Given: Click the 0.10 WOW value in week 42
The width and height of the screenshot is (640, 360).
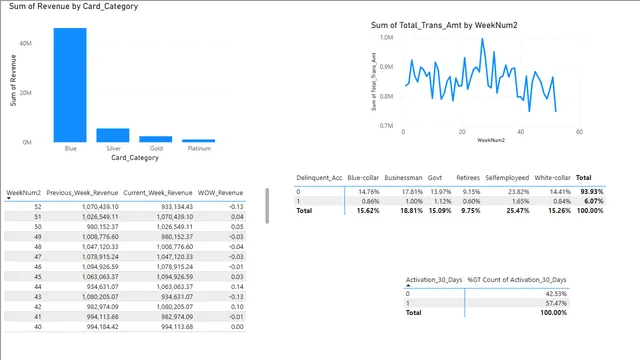Looking at the screenshot, I should tap(237, 307).
